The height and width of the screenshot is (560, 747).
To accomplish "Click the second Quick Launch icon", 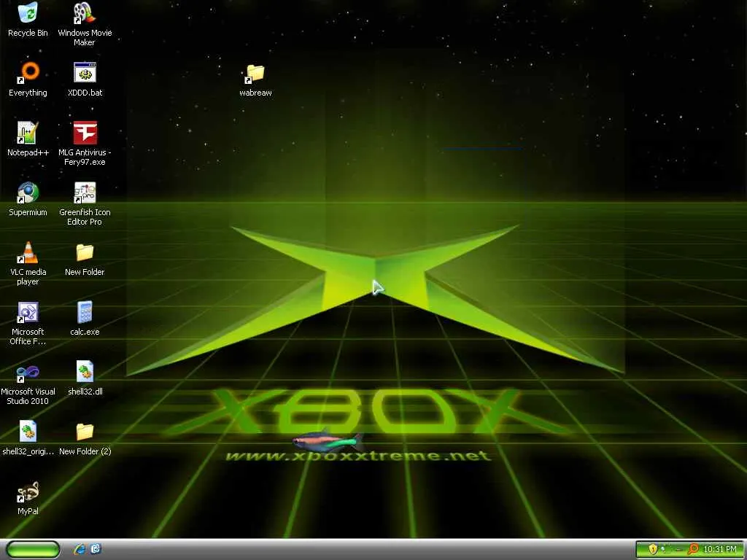I will 96,550.
